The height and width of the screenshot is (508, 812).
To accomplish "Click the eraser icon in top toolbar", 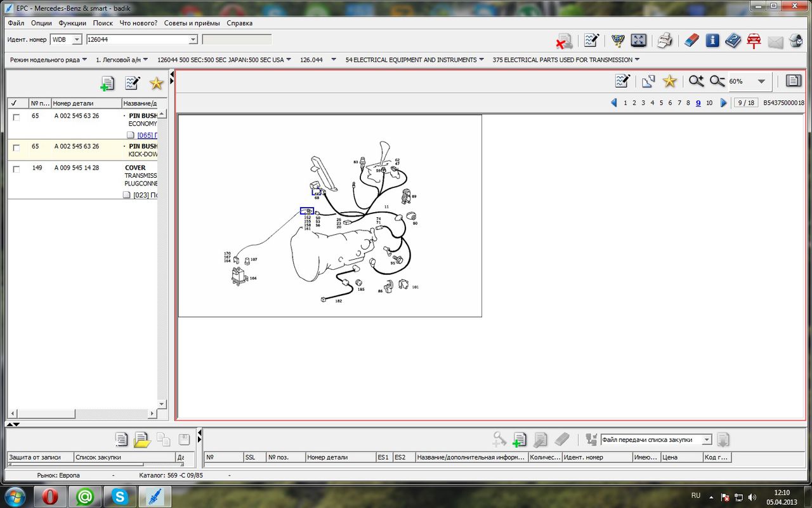I will coord(691,41).
